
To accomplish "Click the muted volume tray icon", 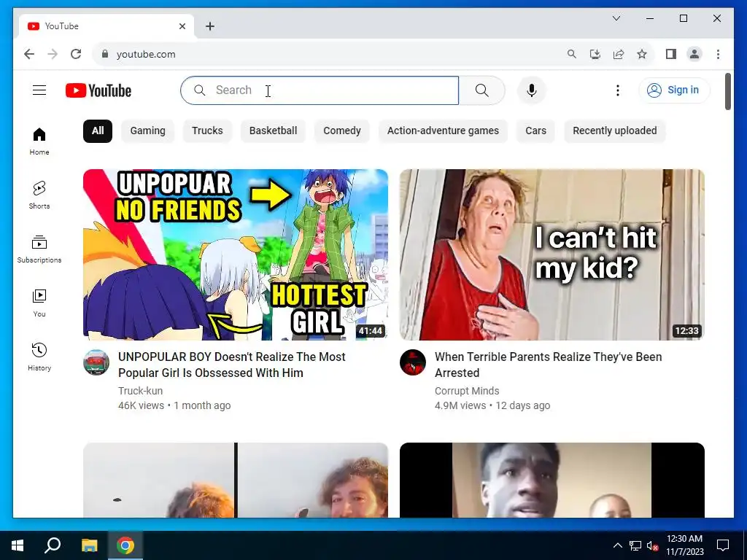I will point(652,545).
